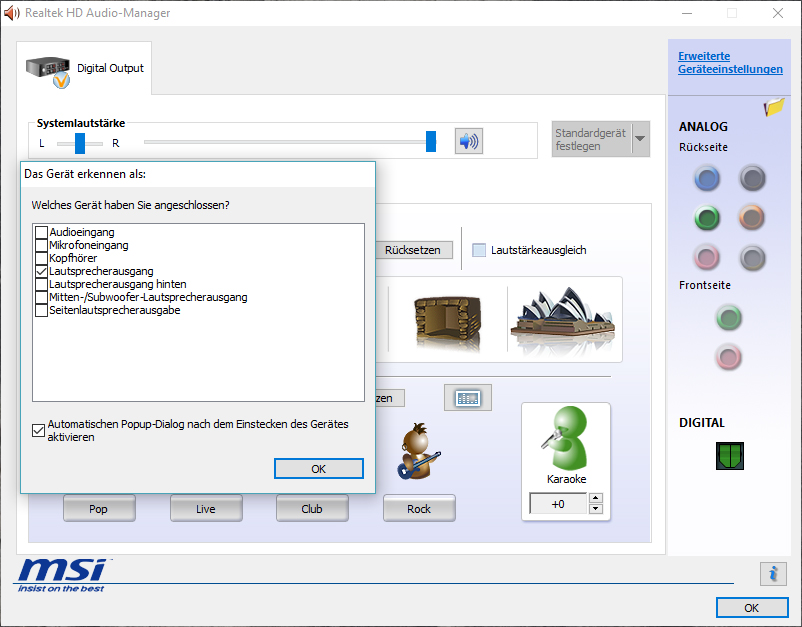The height and width of the screenshot is (627, 802).
Task: Click the guitar player equalizer icon
Action: (x=418, y=451)
